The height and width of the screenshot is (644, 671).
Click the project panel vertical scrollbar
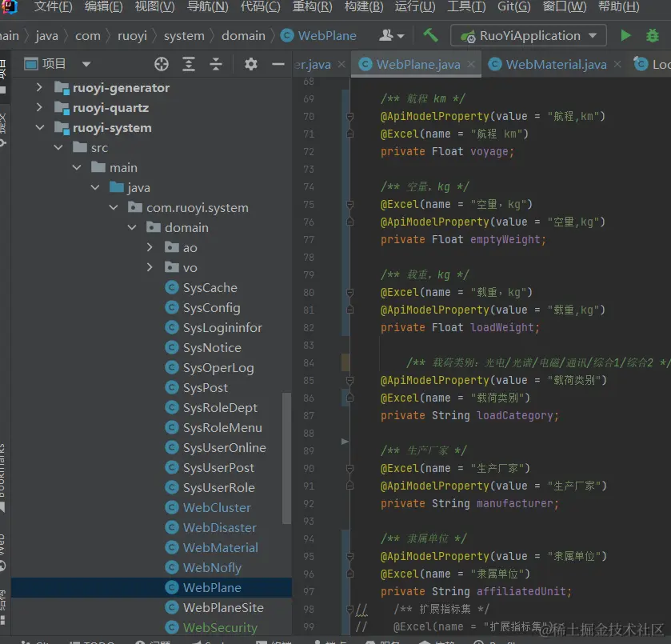pos(286,458)
